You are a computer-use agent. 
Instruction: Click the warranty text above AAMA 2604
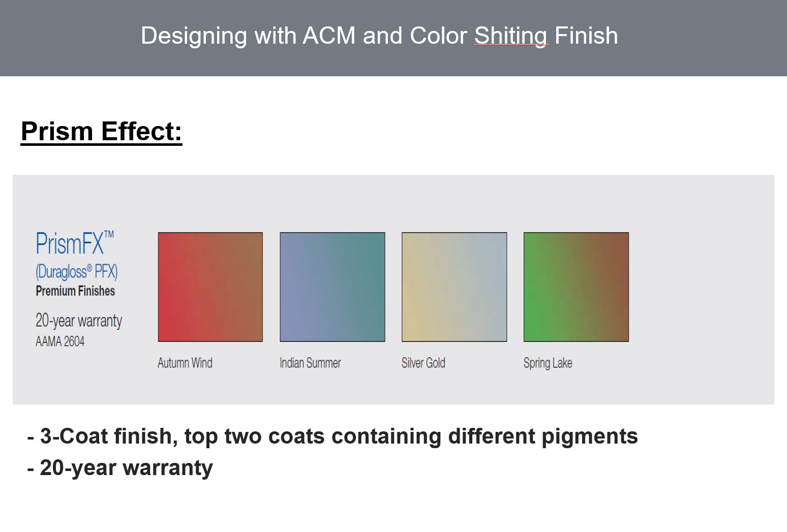[79, 321]
